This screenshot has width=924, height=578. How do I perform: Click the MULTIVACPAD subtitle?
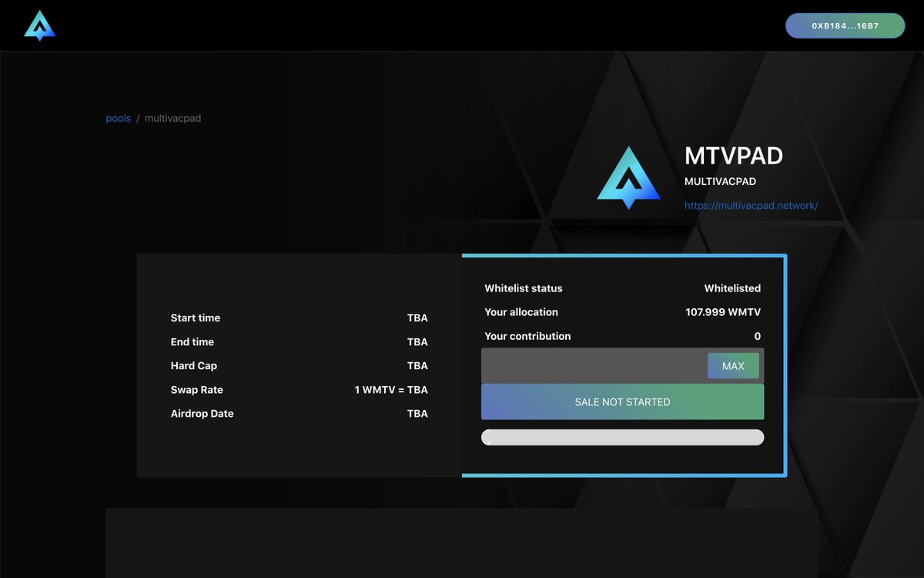(720, 182)
